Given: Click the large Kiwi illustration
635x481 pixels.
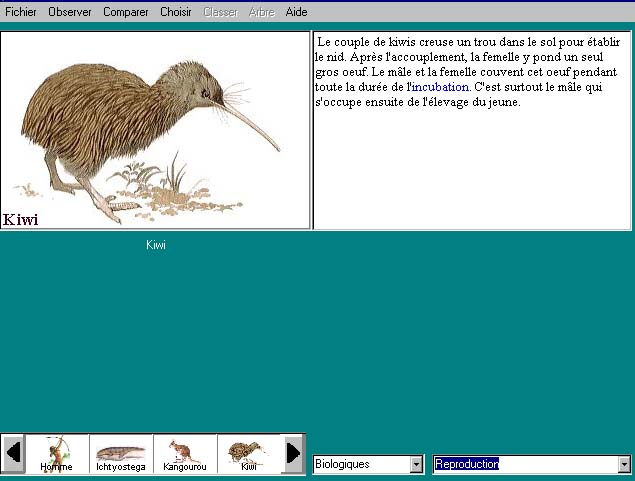Looking at the screenshot, I should tap(155, 130).
